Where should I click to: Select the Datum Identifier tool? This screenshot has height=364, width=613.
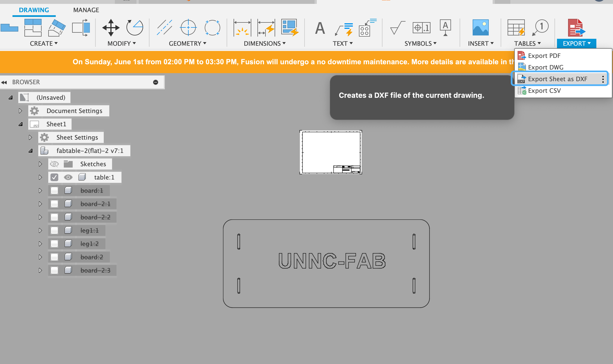click(445, 27)
